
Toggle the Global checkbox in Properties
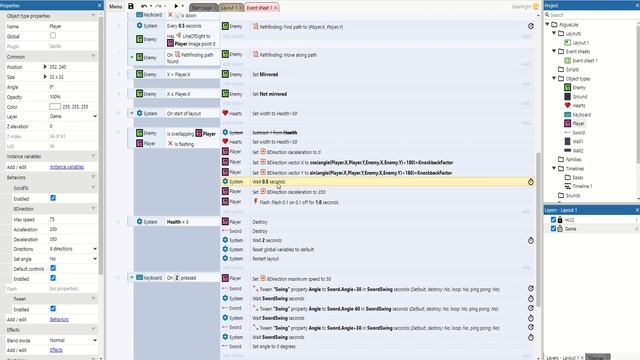53,36
